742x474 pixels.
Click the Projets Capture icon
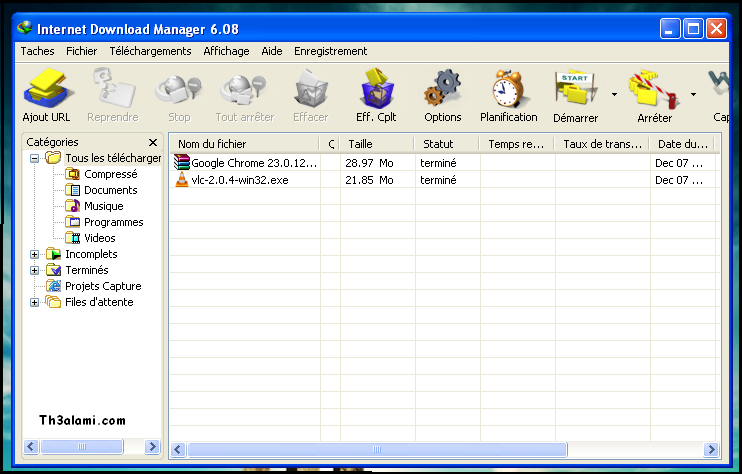pyautogui.click(x=53, y=286)
